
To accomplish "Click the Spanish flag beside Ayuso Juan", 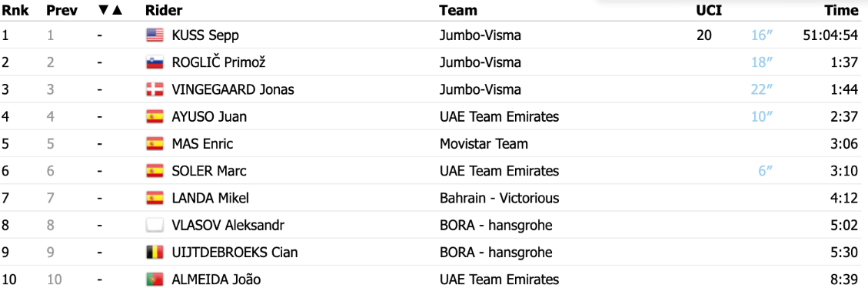I will coord(155,117).
